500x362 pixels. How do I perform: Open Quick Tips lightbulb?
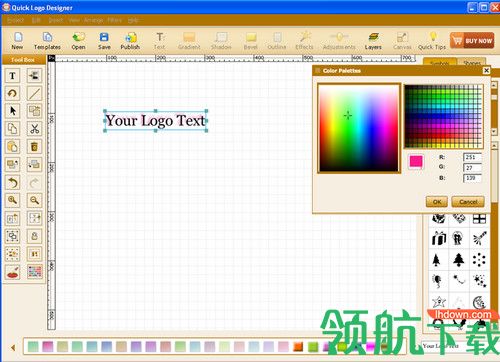432,41
